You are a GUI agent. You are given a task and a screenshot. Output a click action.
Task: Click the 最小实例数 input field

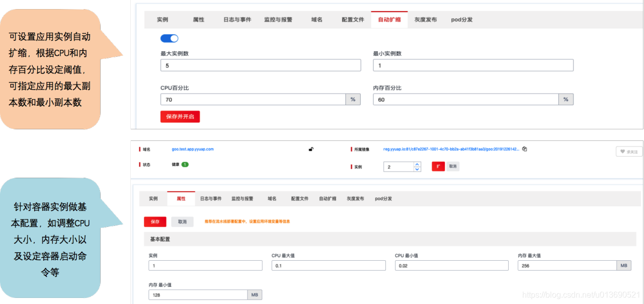pos(473,65)
